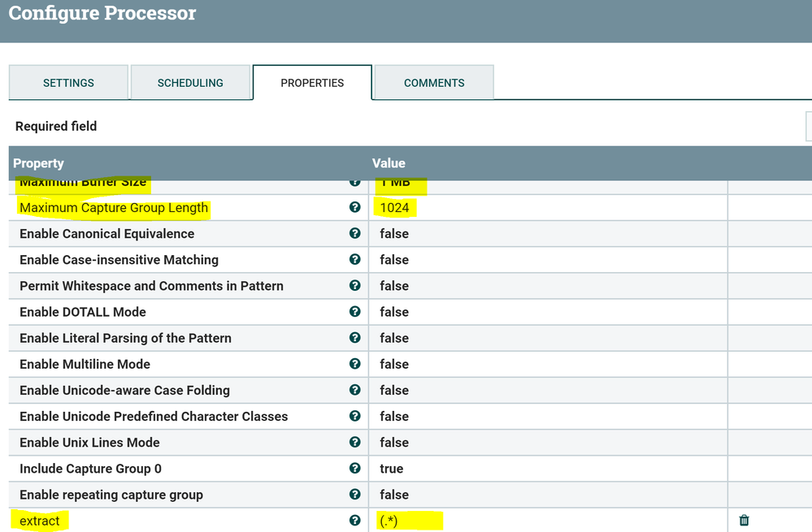
Task: Show help for Include Capture Group 0
Action: coord(354,469)
